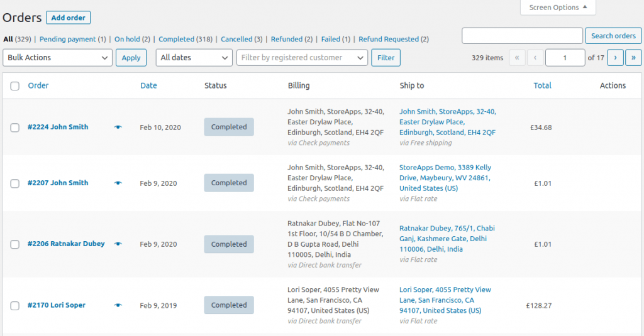Viewport: 644px width, 336px height.
Task: Preview order #2170 Lori Soper eye icon
Action: (x=118, y=305)
